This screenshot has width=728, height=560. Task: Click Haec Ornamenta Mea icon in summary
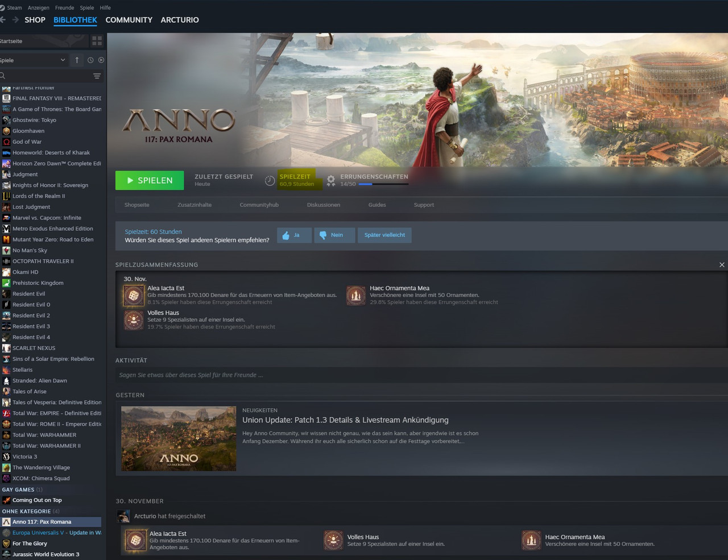356,296
